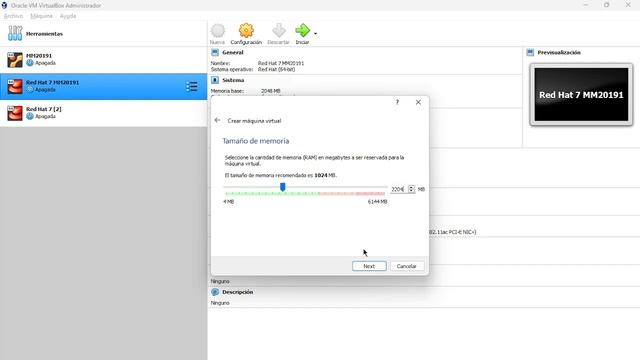Click the Red Hat 7 MM20191 preview thumbnail

click(581, 95)
